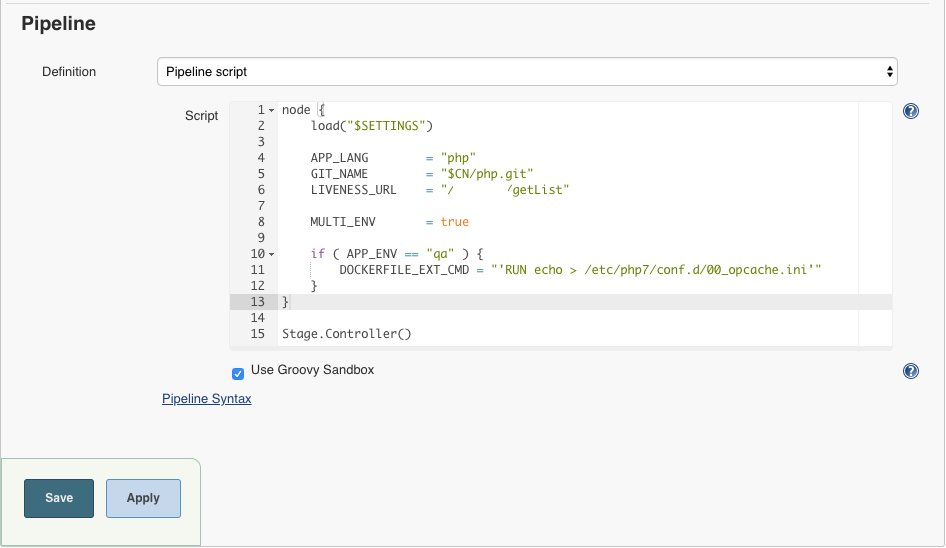946x548 pixels.
Task: Open the Definition dropdown
Action: coord(527,72)
